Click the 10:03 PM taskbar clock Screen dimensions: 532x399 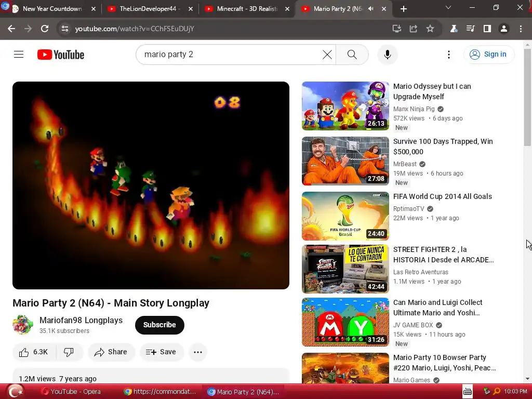pos(515,392)
